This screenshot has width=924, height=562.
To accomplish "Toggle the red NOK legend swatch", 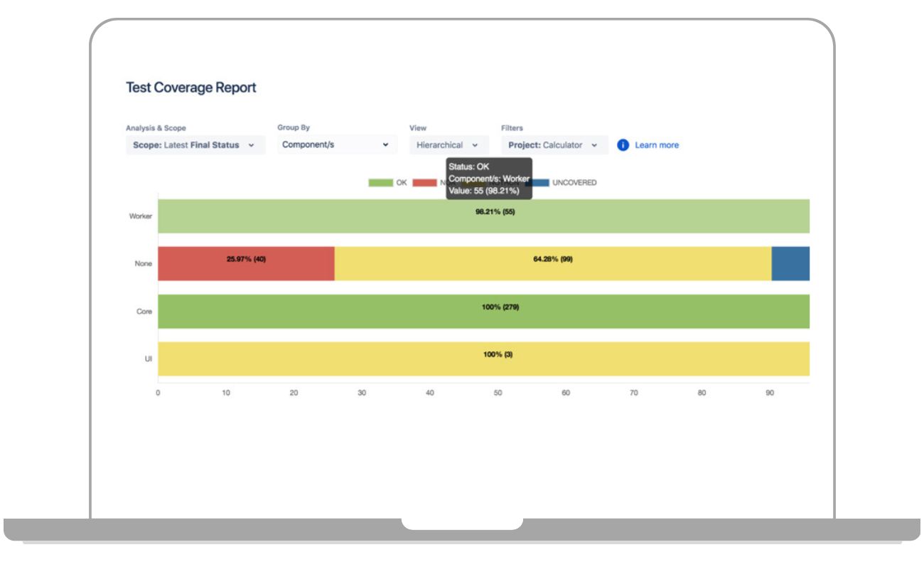I will pyautogui.click(x=424, y=183).
